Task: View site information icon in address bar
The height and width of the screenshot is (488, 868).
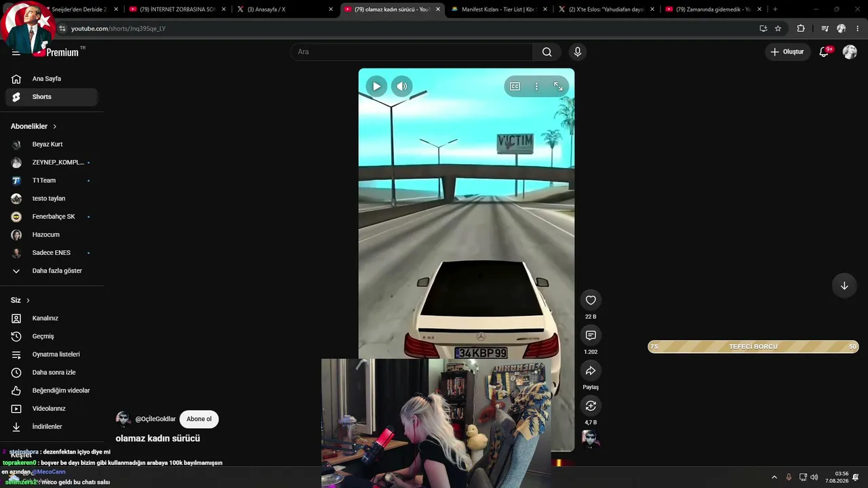Action: pyautogui.click(x=62, y=28)
